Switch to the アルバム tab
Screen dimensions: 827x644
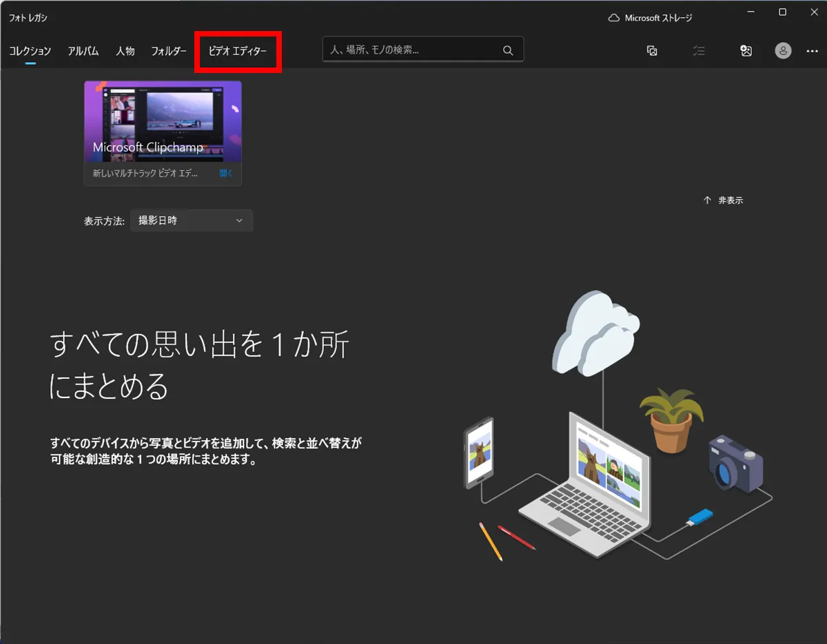[83, 50]
